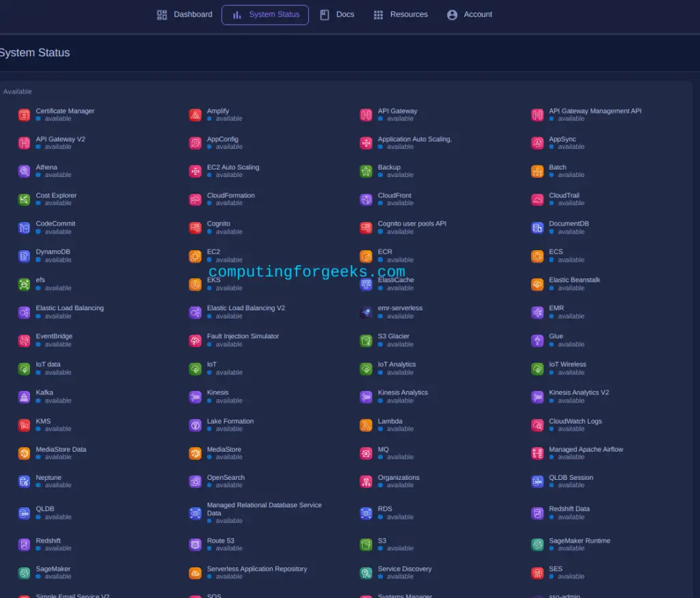
Task: Click the Lambda service icon
Action: [x=366, y=425]
